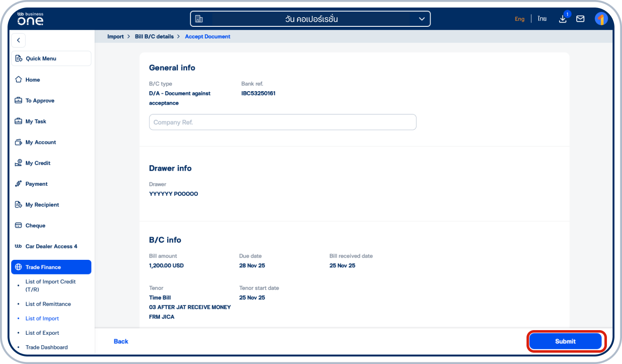This screenshot has width=622, height=364.
Task: Collapse the Trade Finance menu section
Action: click(x=51, y=267)
